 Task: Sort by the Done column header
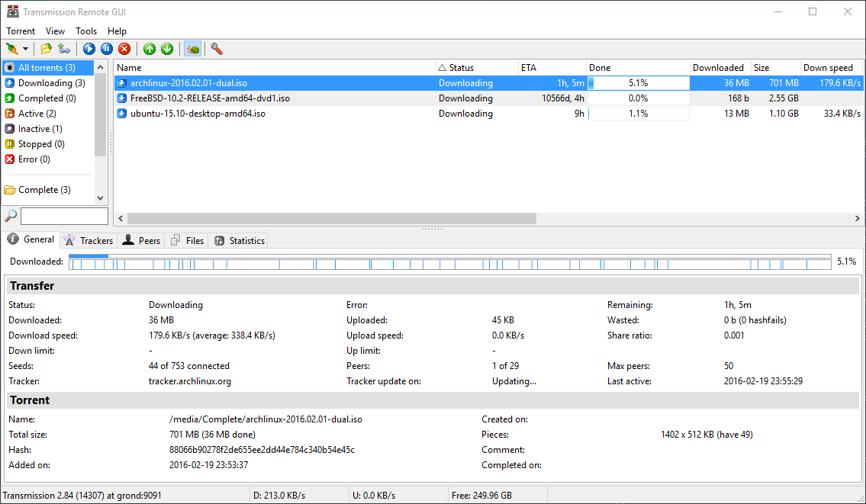click(x=638, y=68)
